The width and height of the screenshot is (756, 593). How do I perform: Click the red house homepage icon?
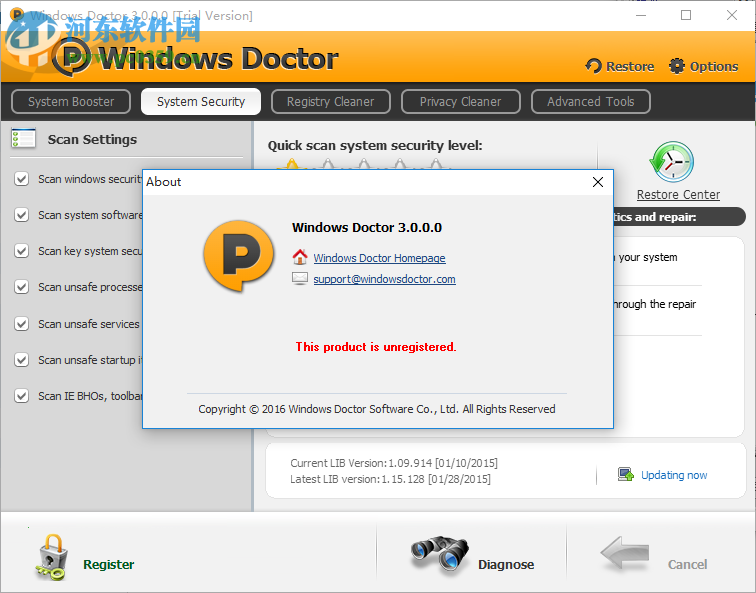(300, 257)
